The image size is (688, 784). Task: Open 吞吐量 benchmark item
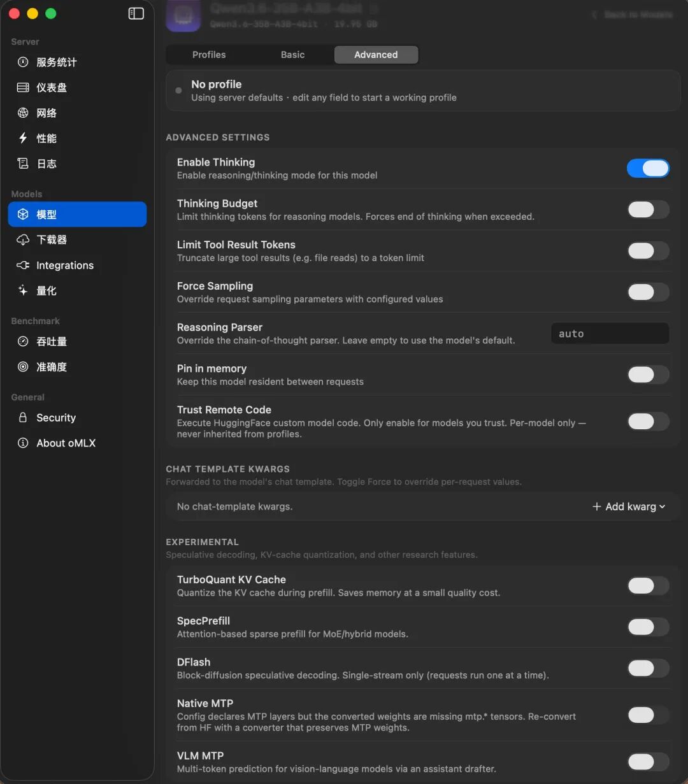click(x=77, y=341)
